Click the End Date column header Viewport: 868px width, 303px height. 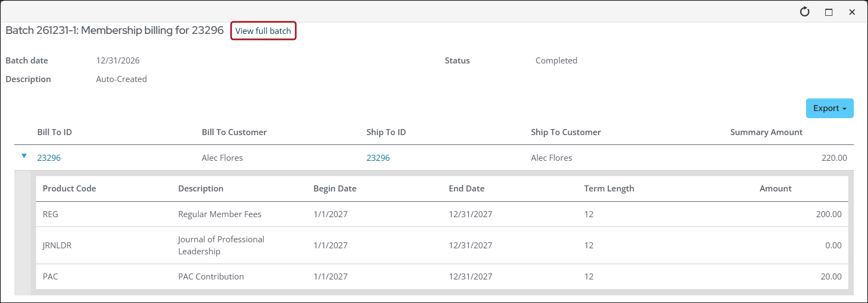click(x=466, y=189)
